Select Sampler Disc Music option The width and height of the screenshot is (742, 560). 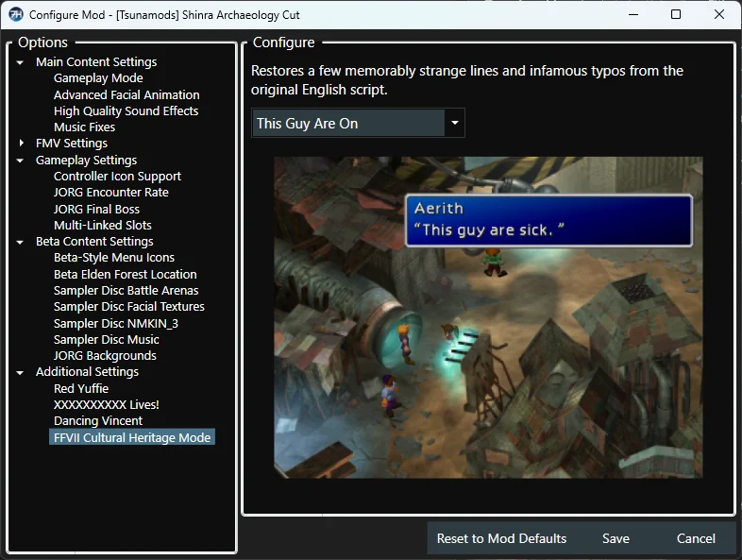coord(106,339)
